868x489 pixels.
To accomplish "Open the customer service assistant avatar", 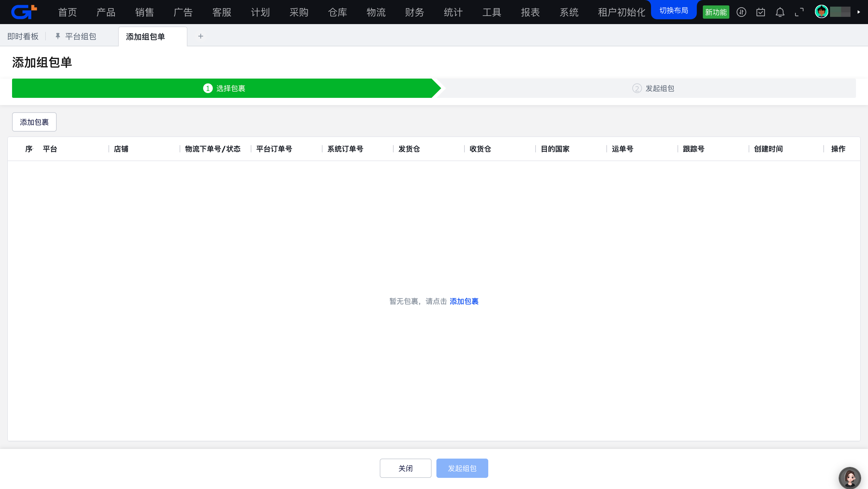I will pos(850,477).
